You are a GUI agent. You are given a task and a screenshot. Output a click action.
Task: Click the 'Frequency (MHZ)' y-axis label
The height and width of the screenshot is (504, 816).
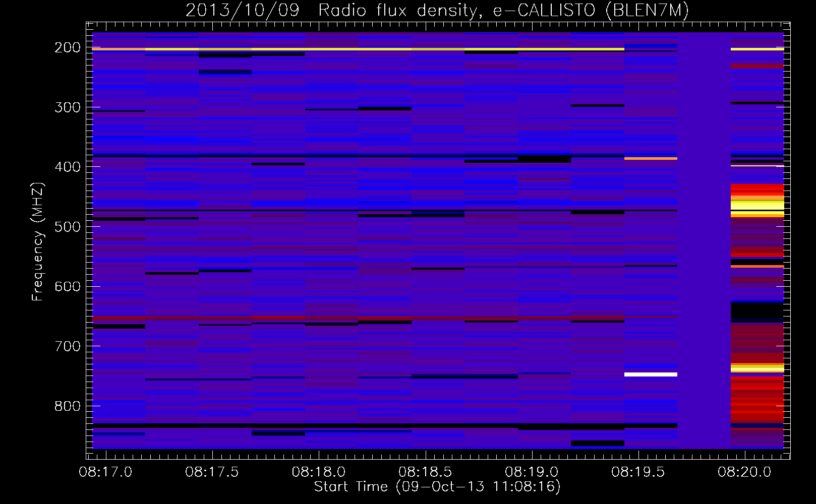coord(38,241)
